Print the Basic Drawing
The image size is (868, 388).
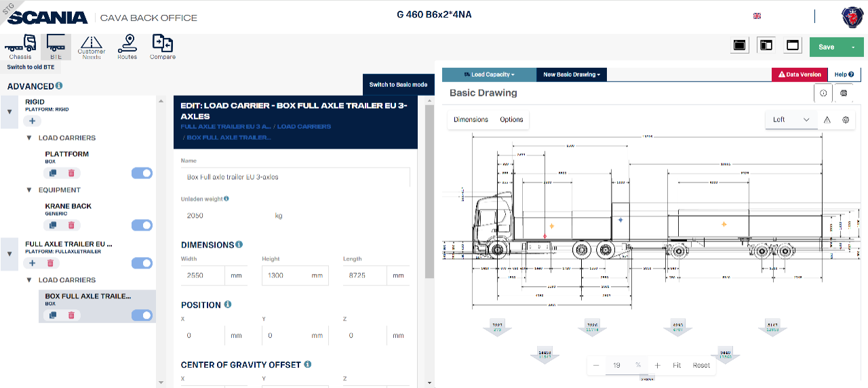click(844, 93)
